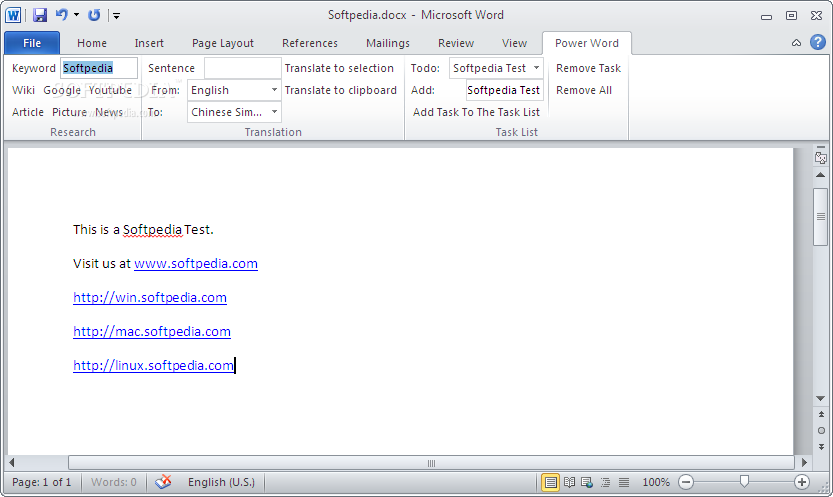Click the 100% zoom level button
833x497 pixels.
656,482
